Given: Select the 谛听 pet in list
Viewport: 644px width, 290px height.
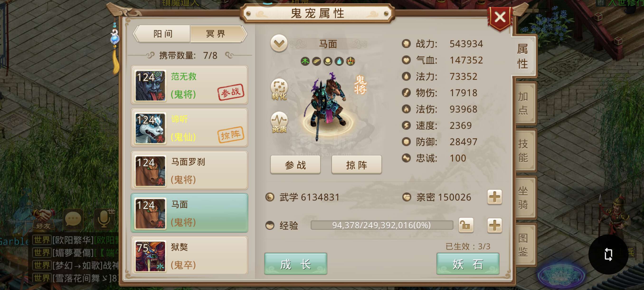Looking at the screenshot, I should click(189, 128).
